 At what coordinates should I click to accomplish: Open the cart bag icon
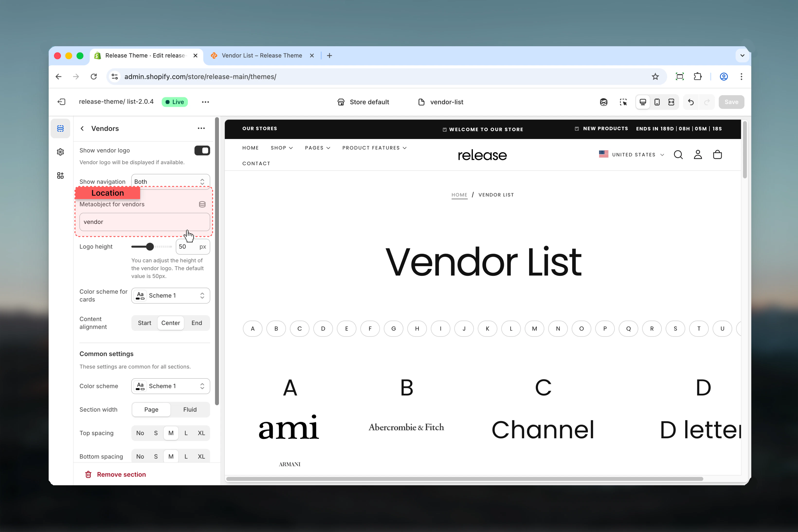point(717,155)
